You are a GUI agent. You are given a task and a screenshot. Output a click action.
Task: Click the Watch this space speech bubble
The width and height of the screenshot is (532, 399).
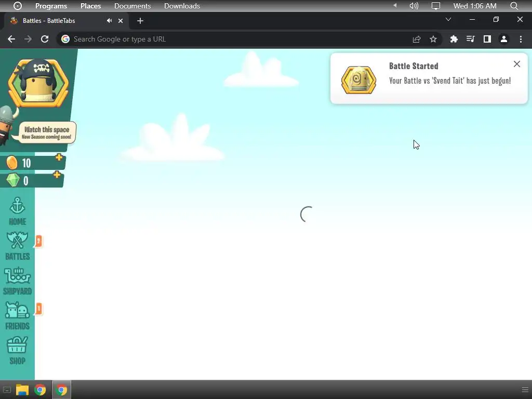coord(47,132)
